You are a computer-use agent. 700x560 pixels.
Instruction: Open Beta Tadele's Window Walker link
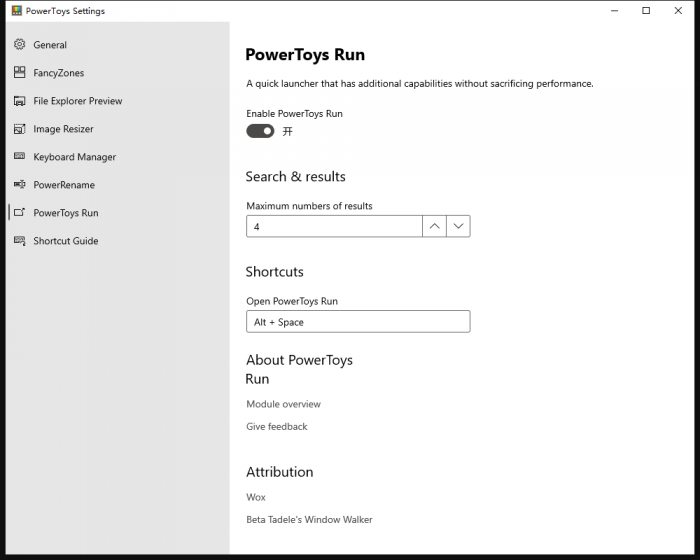click(309, 519)
